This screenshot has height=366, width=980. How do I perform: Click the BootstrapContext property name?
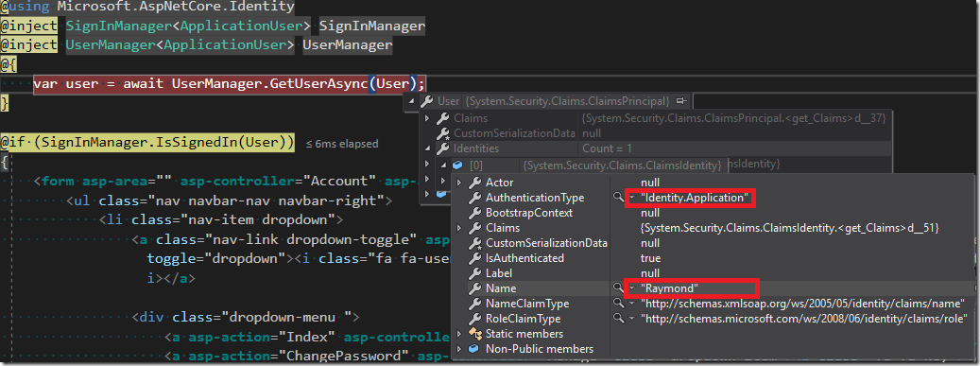click(529, 213)
